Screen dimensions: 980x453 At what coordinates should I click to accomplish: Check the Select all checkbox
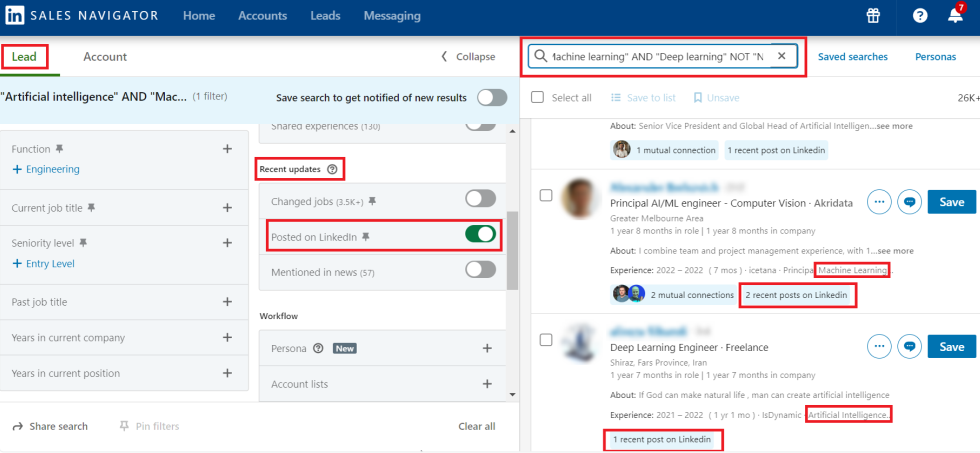[537, 97]
